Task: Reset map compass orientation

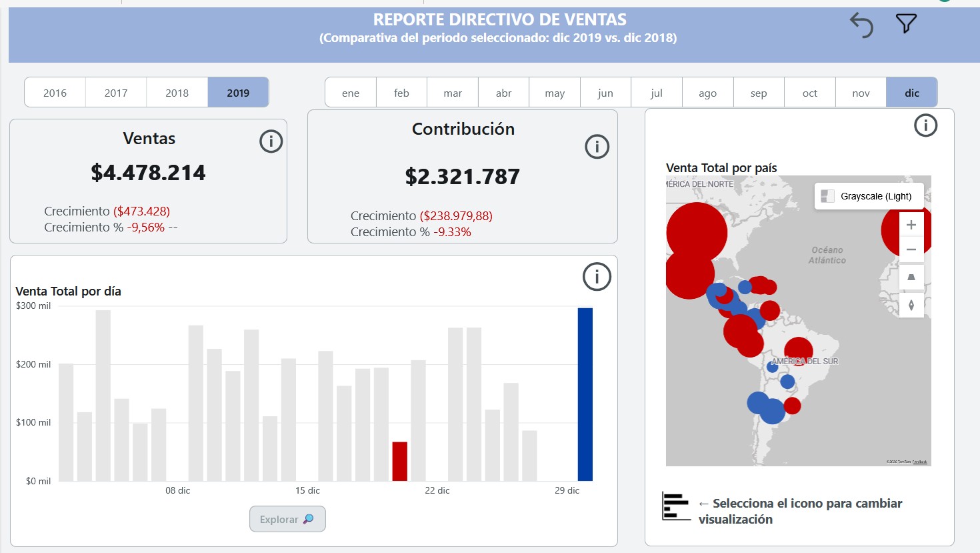Action: pyautogui.click(x=911, y=305)
